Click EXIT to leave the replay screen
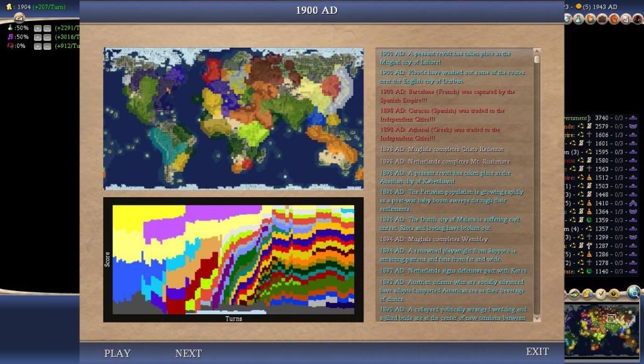 coord(537,351)
